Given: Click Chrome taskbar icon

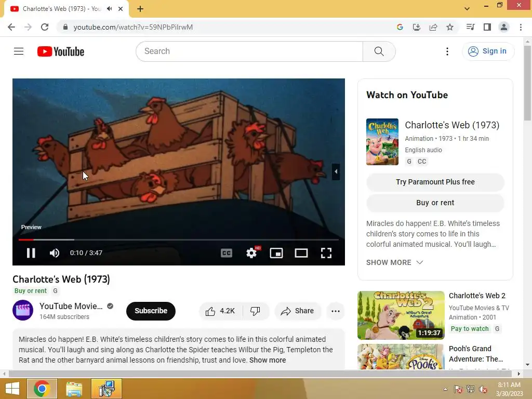Looking at the screenshot, I should [x=42, y=389].
